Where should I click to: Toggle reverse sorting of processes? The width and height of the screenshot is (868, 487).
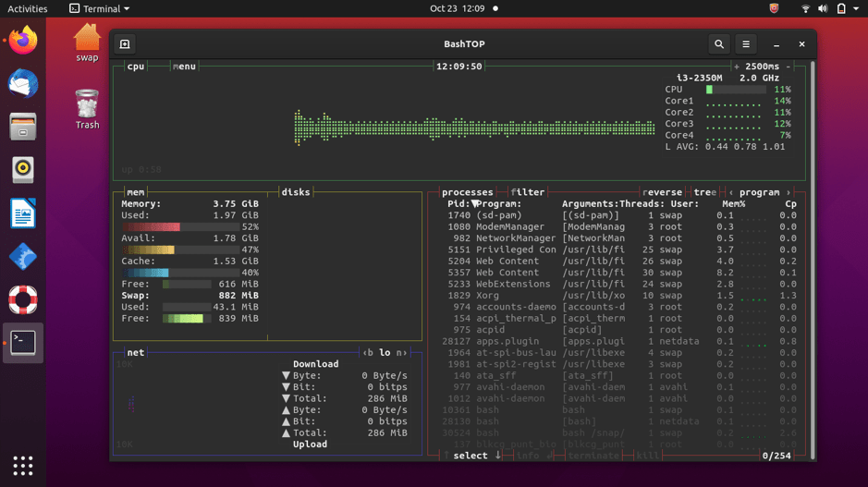click(662, 192)
